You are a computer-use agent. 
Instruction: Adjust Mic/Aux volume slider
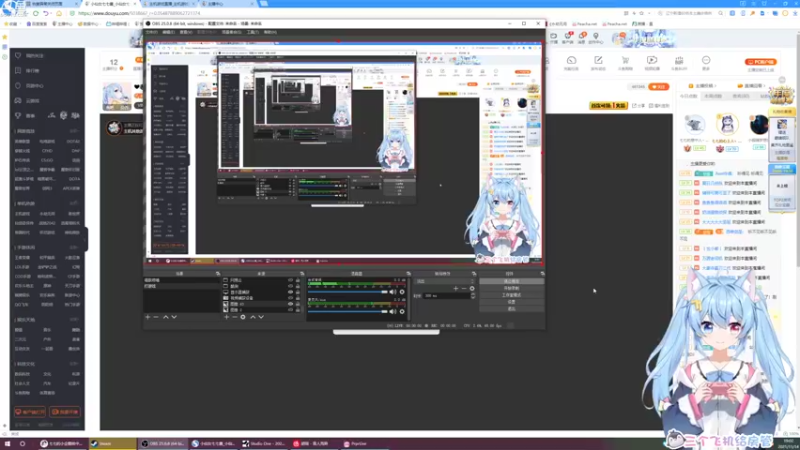pyautogui.click(x=347, y=311)
